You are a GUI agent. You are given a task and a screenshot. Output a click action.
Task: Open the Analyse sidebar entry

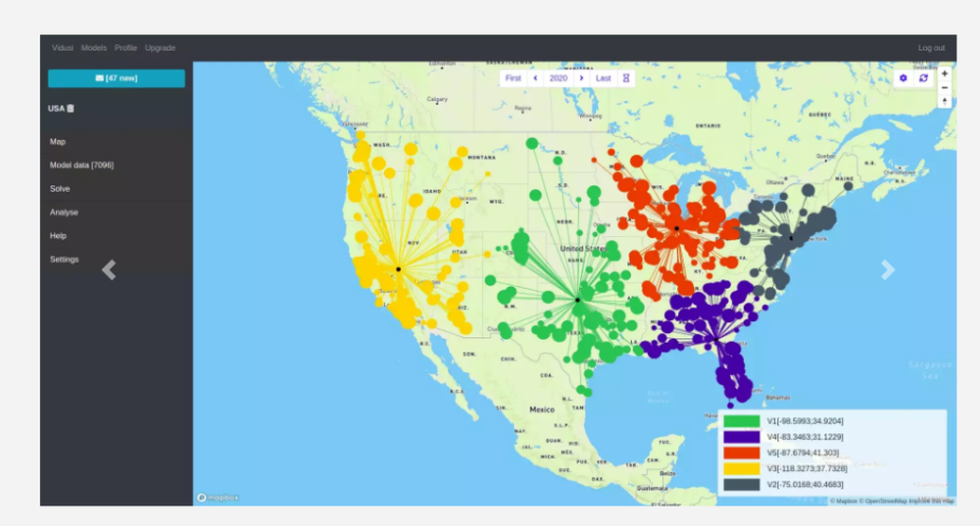64,213
